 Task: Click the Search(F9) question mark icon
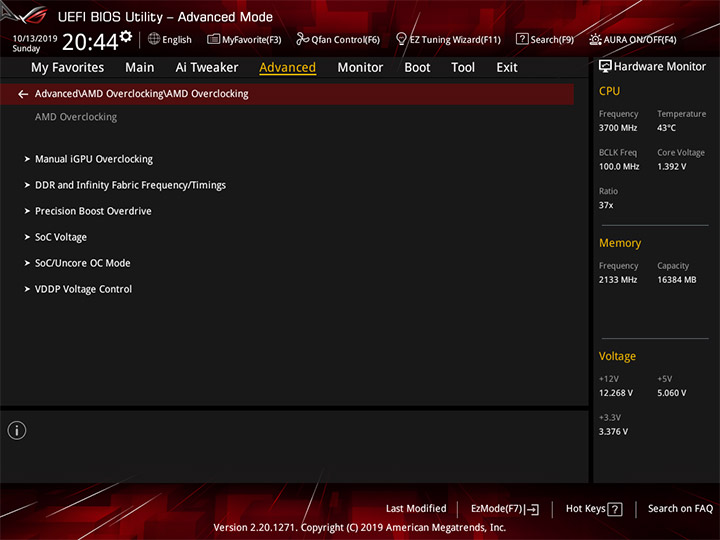tap(522, 39)
